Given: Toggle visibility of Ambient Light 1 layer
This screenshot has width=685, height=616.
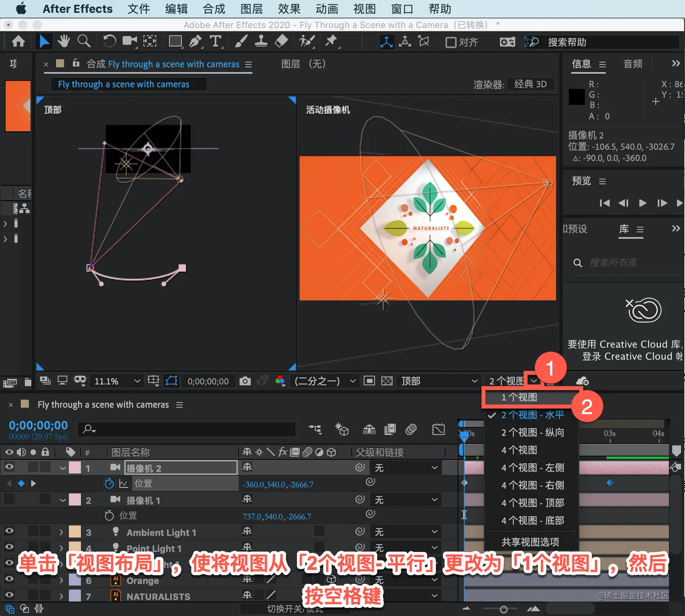Looking at the screenshot, I should 9,531.
